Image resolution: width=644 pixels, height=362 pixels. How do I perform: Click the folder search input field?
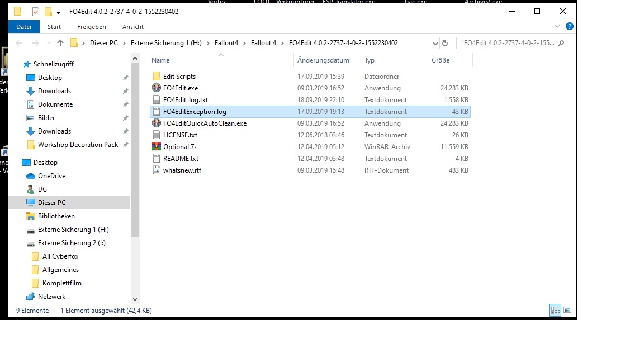pyautogui.click(x=509, y=43)
